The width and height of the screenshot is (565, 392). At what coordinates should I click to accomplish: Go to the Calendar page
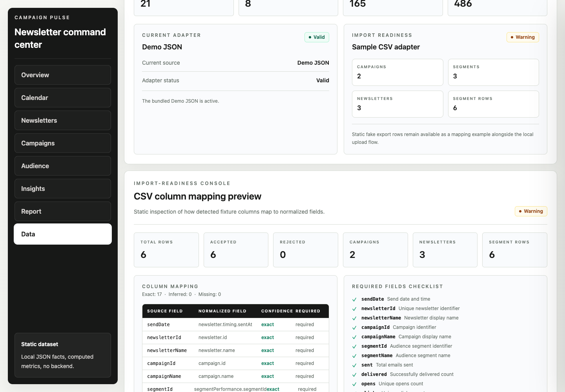coord(63,98)
